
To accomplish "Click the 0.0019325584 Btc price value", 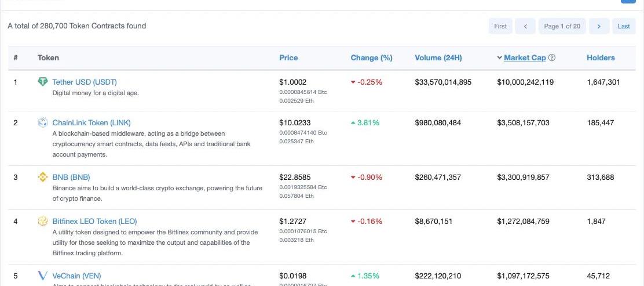I will (x=303, y=187).
